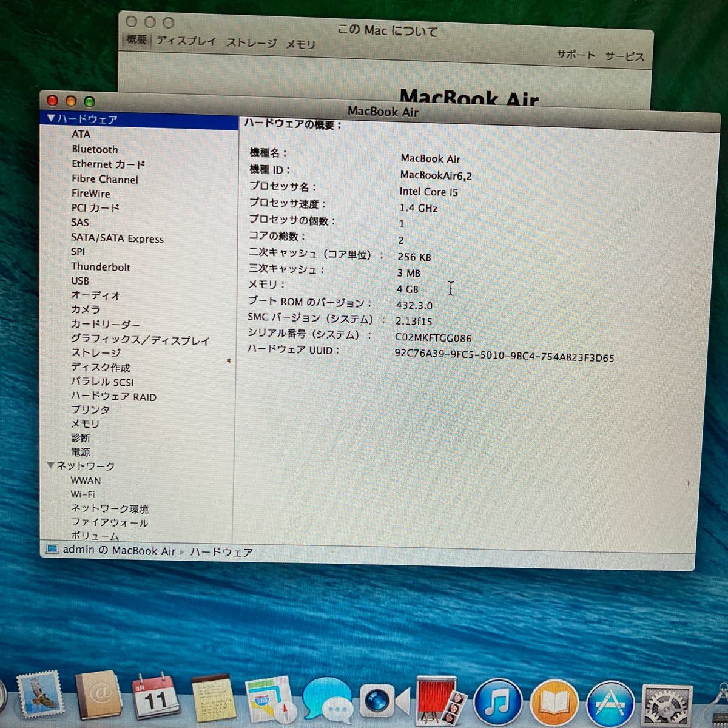
Task: Select ハードウェア RAID in the sidebar
Action: coord(113,397)
